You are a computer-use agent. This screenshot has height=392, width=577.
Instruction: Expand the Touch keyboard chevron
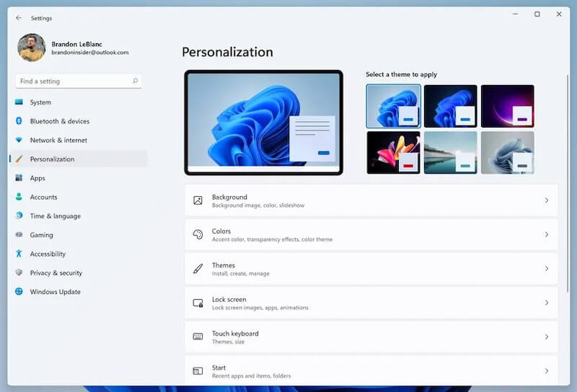546,337
